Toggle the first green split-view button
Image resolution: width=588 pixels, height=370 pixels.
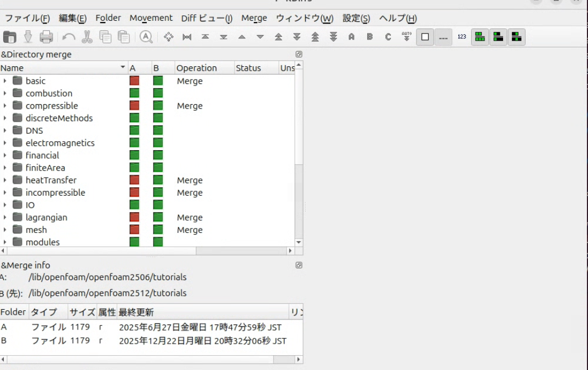point(480,37)
